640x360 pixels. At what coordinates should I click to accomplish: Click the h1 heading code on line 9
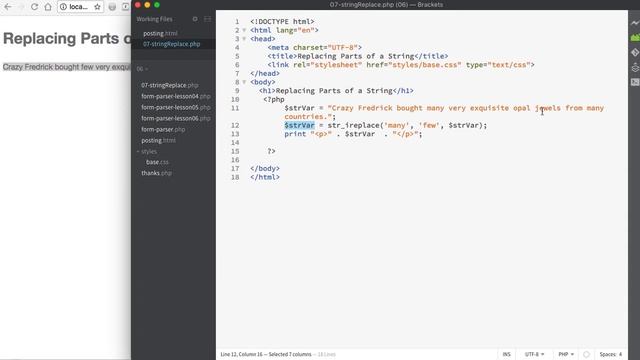(336, 91)
